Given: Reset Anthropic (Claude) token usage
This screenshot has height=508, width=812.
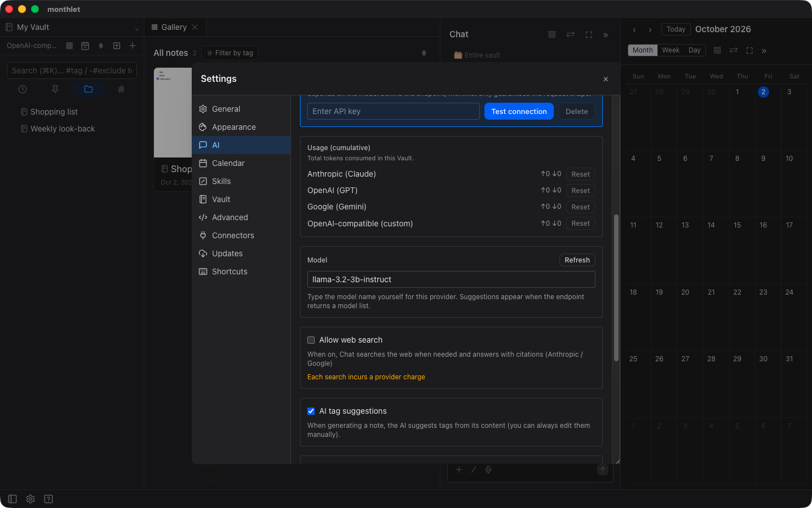Looking at the screenshot, I should (x=580, y=174).
